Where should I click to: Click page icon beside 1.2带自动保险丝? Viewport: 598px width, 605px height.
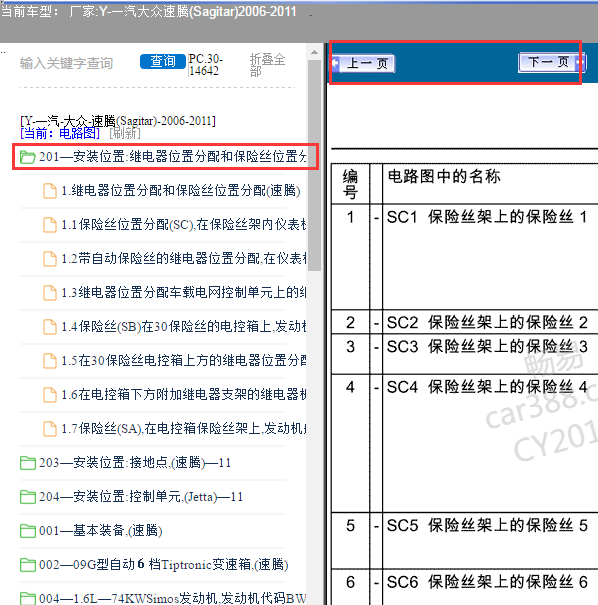coord(50,259)
